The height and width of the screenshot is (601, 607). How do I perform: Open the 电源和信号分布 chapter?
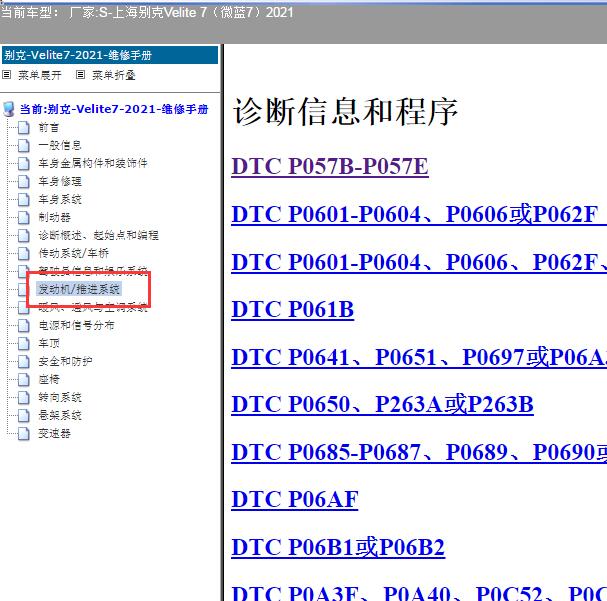(76, 325)
